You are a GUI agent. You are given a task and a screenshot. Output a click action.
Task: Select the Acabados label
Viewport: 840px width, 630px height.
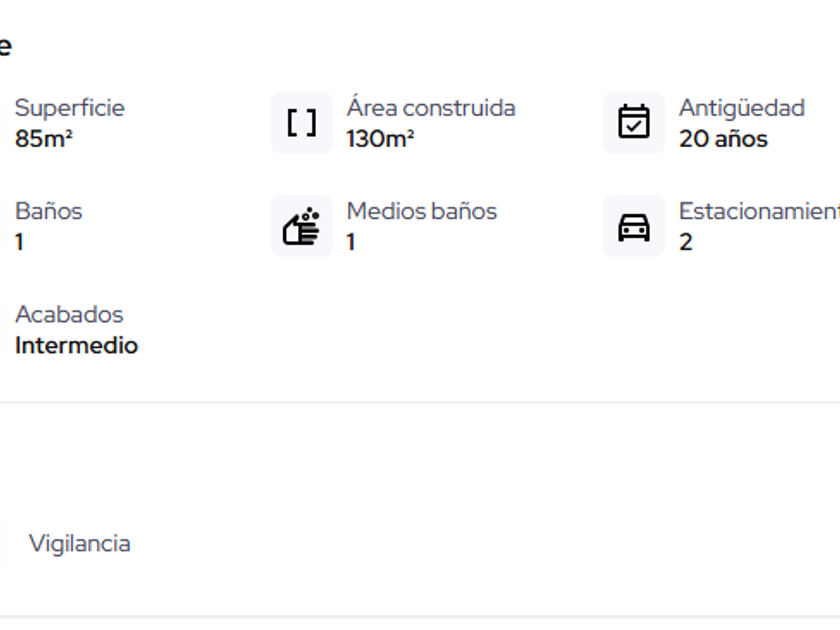click(69, 314)
